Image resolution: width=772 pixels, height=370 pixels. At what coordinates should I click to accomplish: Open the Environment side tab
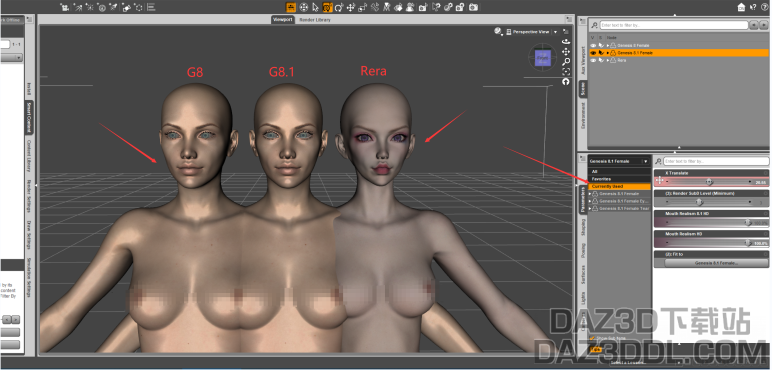click(583, 116)
